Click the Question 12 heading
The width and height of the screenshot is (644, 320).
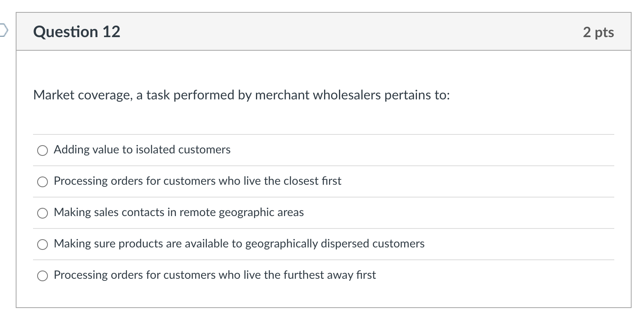click(77, 31)
